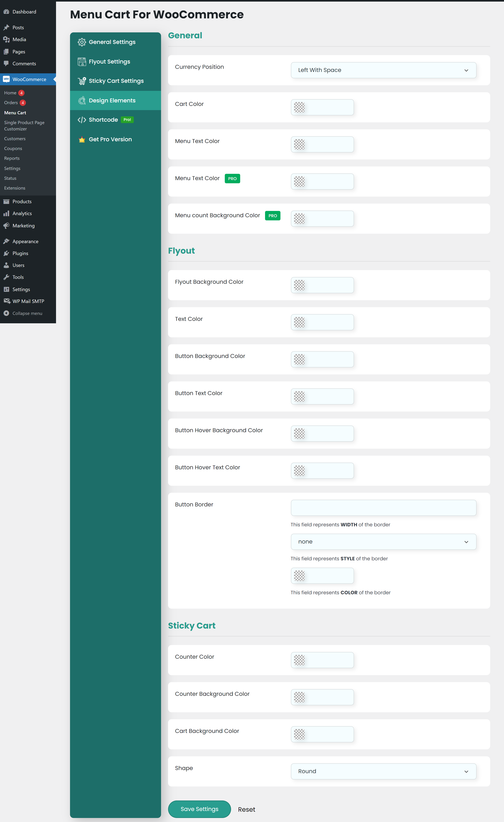Pick the Counter Background Color swatch

point(299,697)
